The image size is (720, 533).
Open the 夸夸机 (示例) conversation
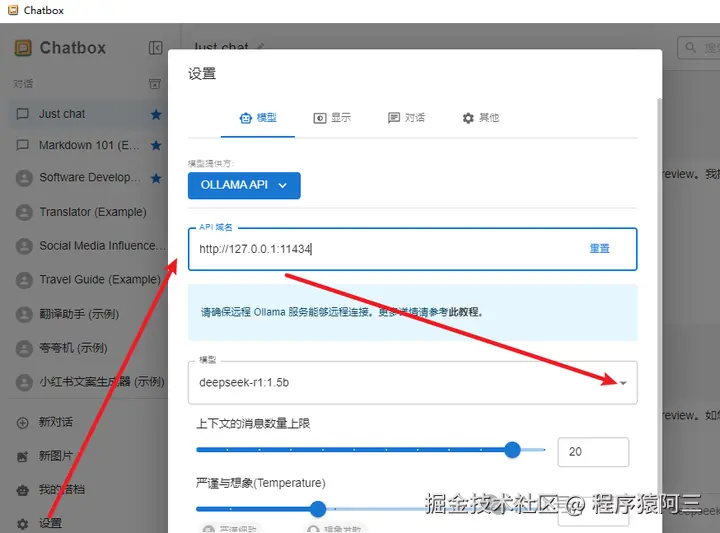pos(87,348)
